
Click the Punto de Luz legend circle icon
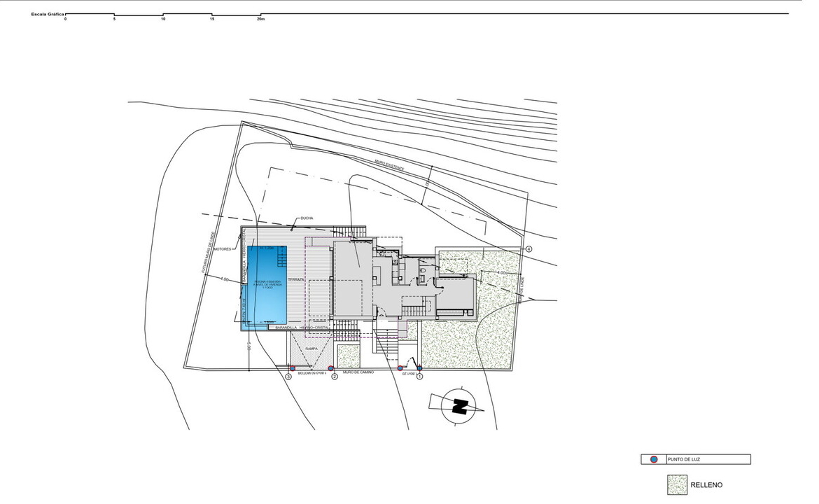(x=654, y=460)
